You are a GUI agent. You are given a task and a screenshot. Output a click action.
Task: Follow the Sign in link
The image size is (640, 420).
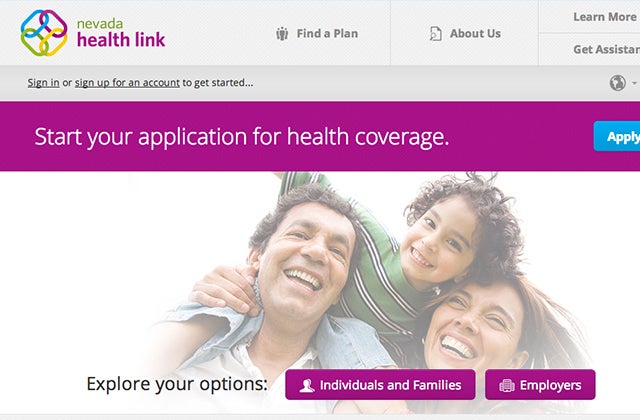43,82
